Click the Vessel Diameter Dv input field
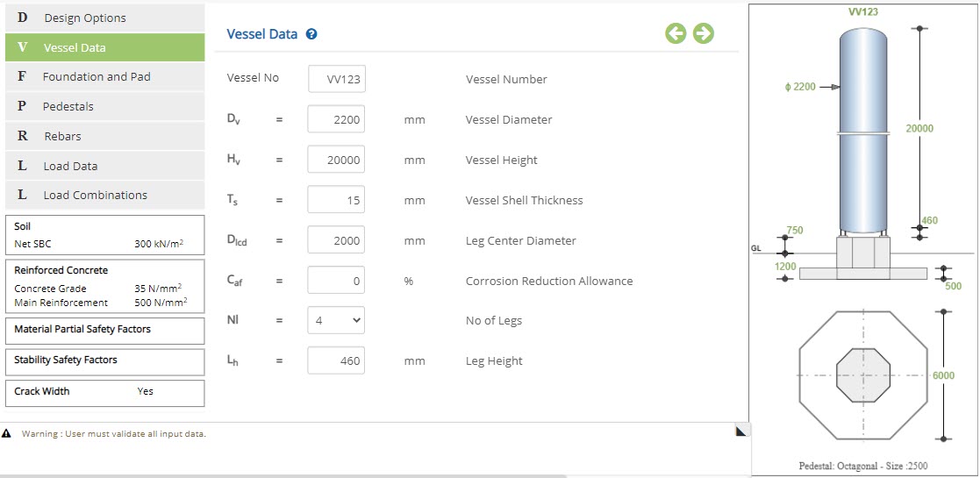 [x=336, y=119]
